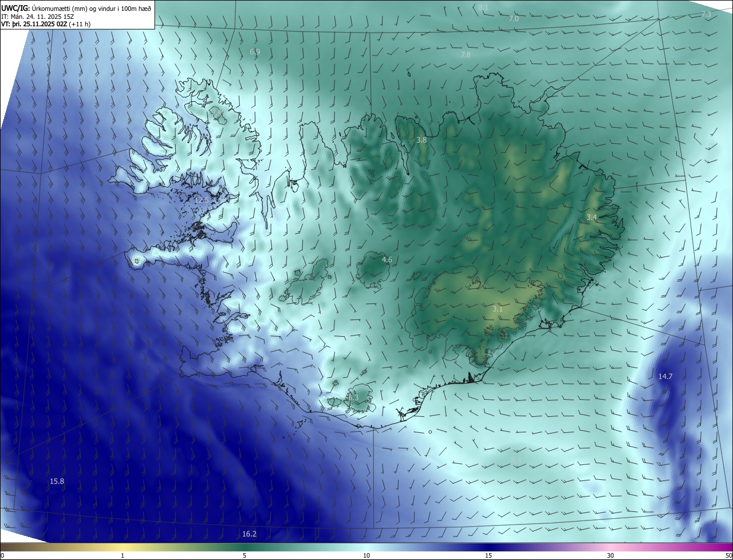
Task: Click the 15.8 value label
Action: pyautogui.click(x=57, y=481)
